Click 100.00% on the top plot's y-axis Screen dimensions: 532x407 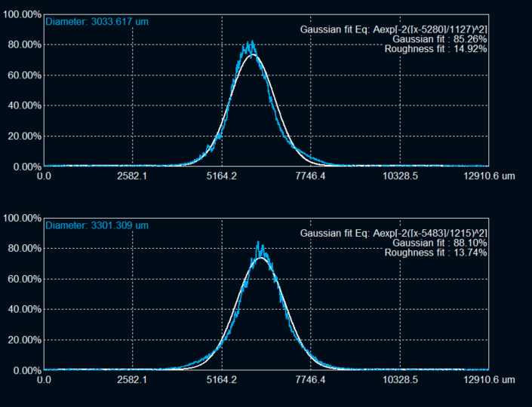21,14
